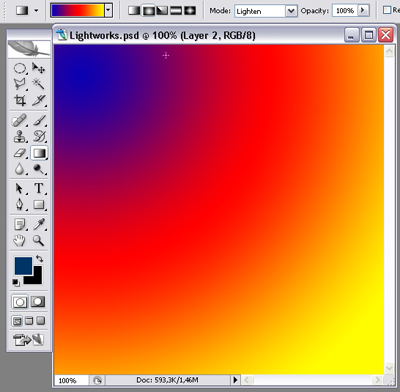Click the vertical scrollbar down arrow

point(389,368)
